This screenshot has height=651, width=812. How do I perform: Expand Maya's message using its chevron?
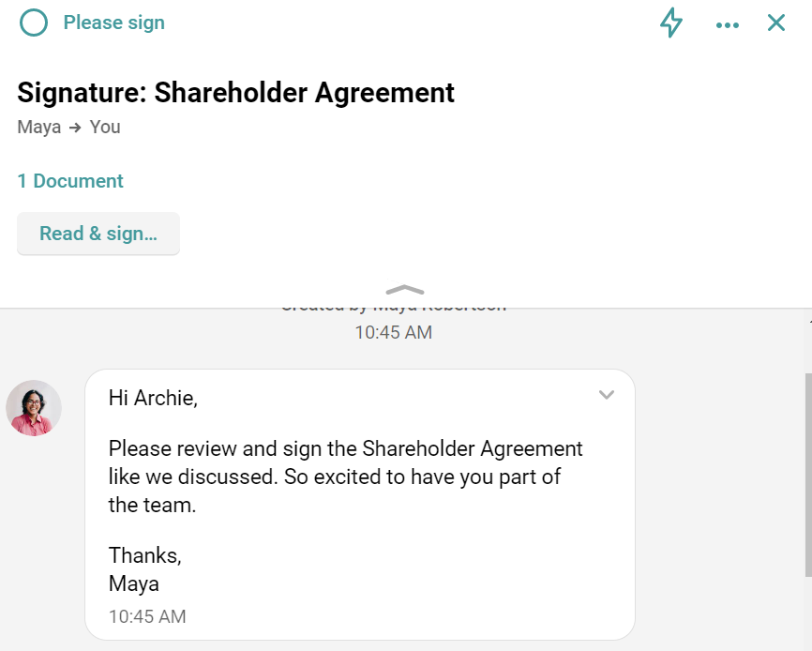click(606, 395)
